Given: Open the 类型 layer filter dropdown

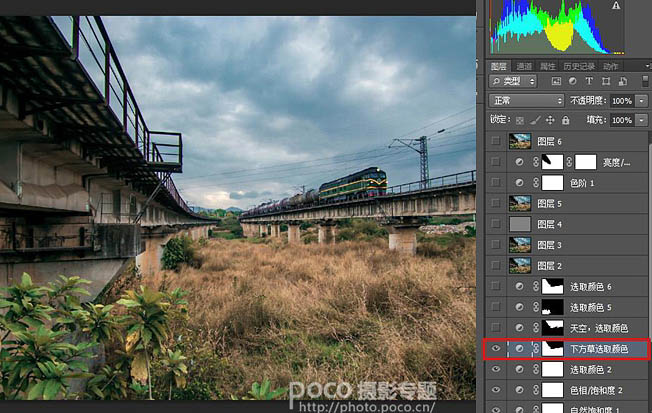Looking at the screenshot, I should (x=513, y=81).
